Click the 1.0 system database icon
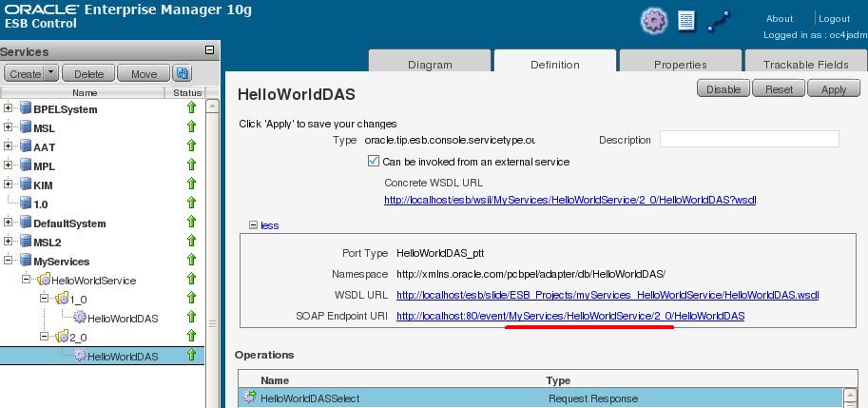This screenshot has width=868, height=408. pos(26,203)
